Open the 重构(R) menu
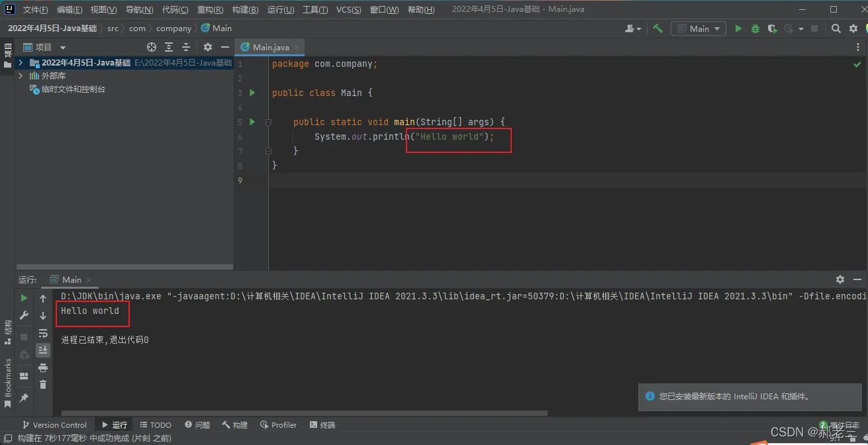The image size is (868, 445). (210, 9)
